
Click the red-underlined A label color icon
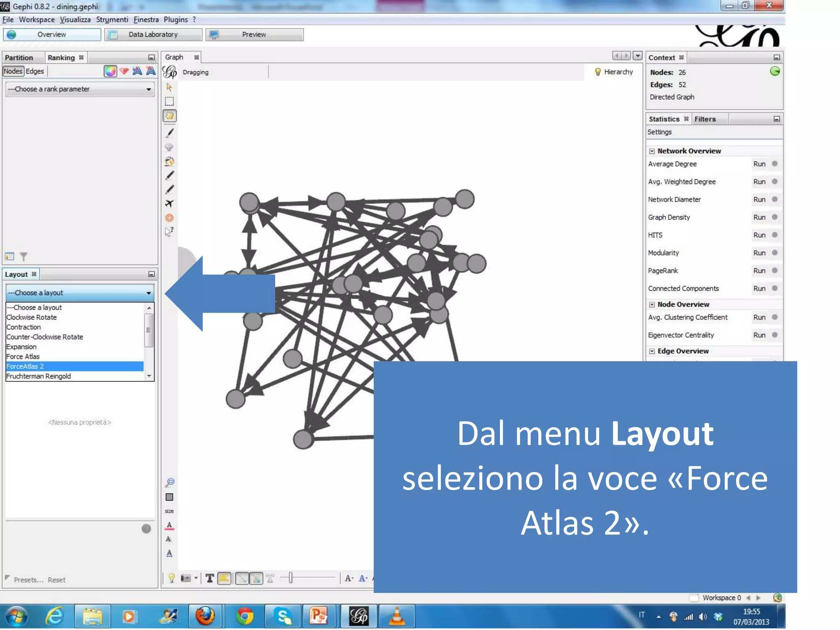[x=169, y=525]
